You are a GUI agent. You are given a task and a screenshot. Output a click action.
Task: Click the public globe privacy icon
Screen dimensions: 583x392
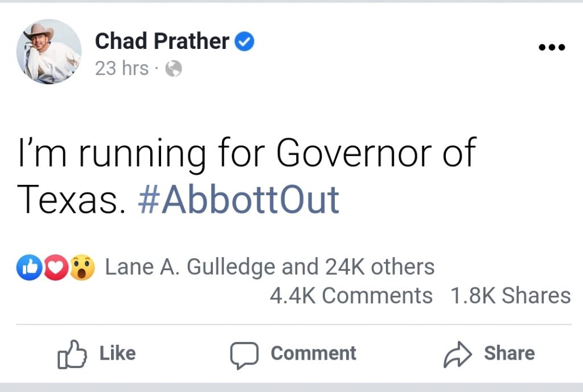click(x=174, y=69)
